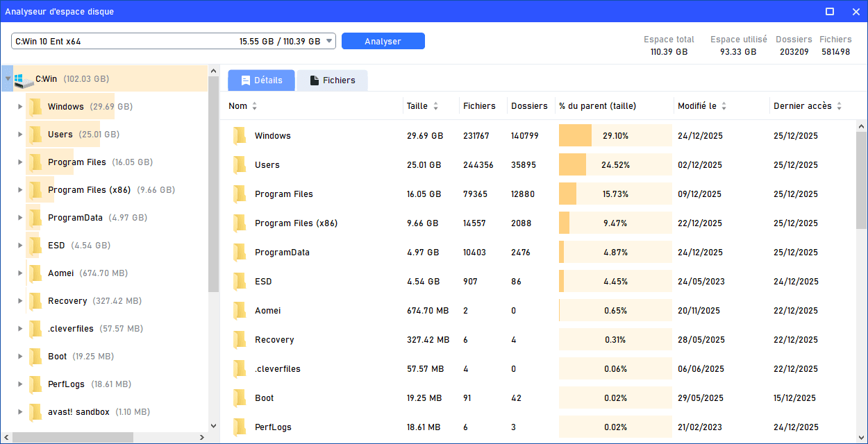868x444 pixels.
Task: Click the Nom column sort arrows
Action: pos(254,106)
